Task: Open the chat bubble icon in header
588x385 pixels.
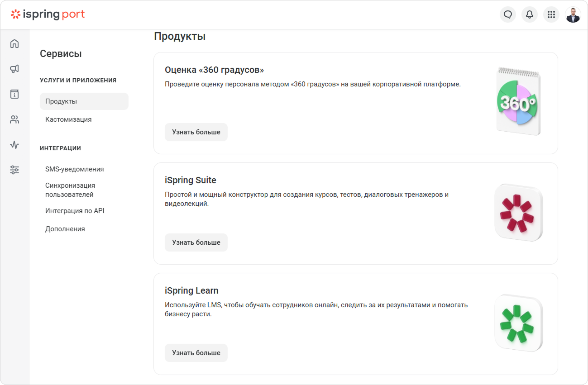Action: [x=508, y=14]
